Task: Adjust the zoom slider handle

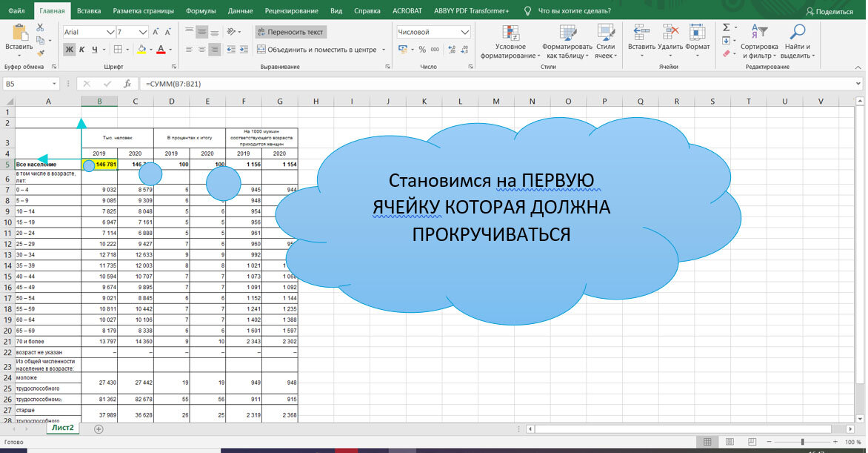Action: 802,442
